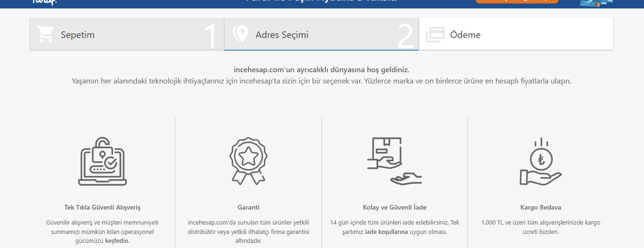Click the secure laptop lock icon
The height and width of the screenshot is (248, 644).
102,161
